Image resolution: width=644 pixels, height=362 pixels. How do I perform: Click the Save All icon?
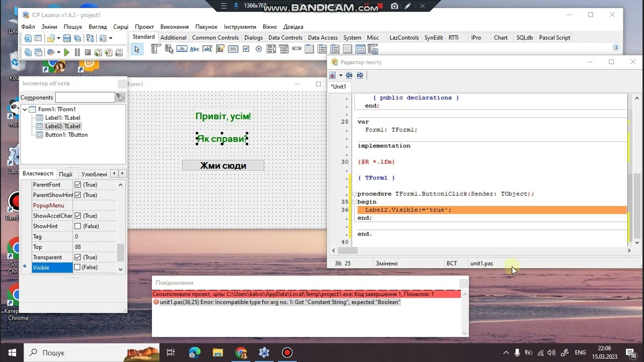[x=77, y=38]
